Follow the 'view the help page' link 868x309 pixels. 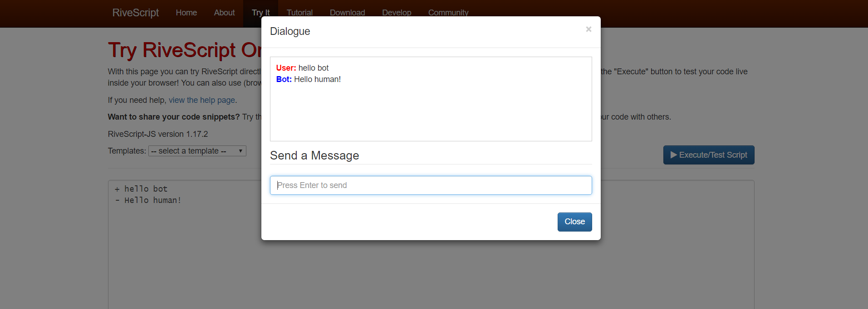click(x=202, y=100)
